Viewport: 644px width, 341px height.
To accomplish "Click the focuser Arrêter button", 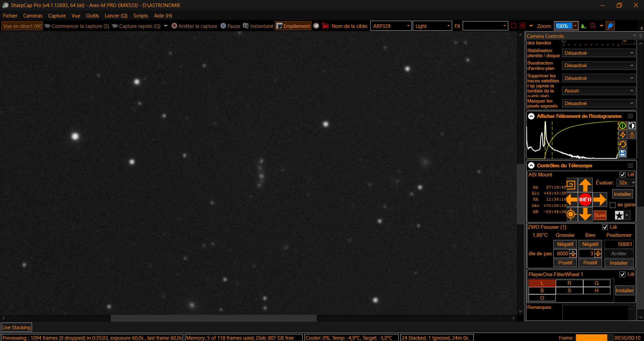I will (619, 254).
